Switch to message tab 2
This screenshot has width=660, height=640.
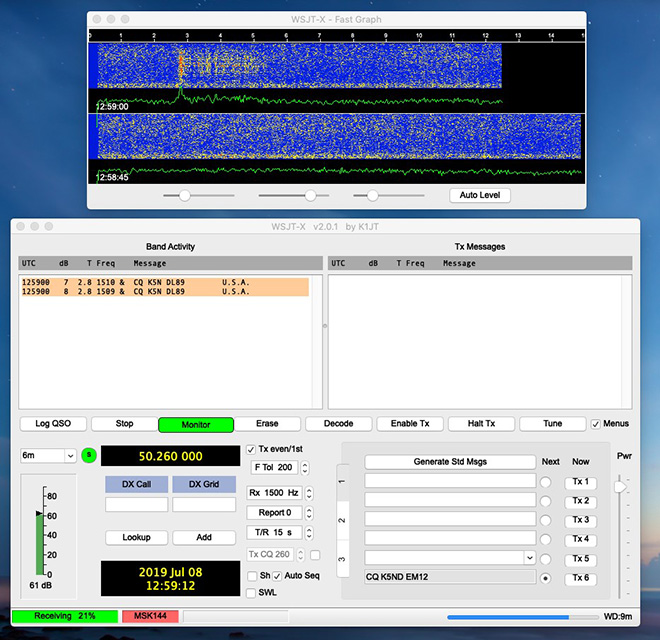[342, 521]
